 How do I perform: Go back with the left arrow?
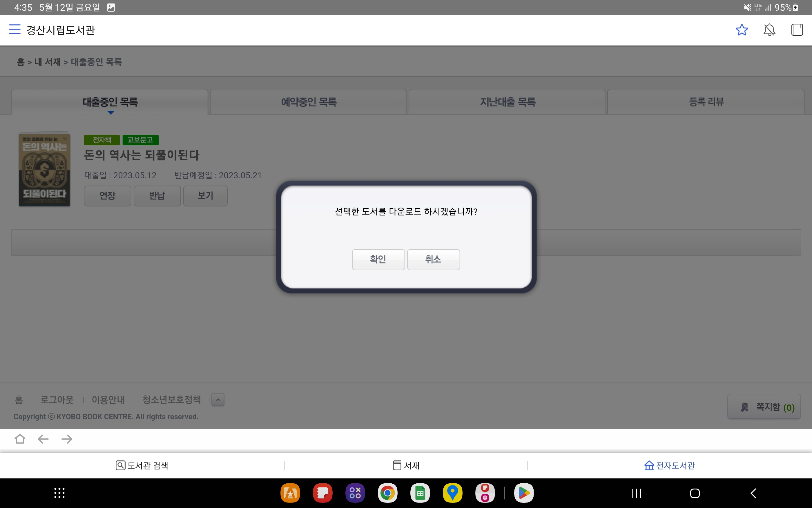[43, 439]
